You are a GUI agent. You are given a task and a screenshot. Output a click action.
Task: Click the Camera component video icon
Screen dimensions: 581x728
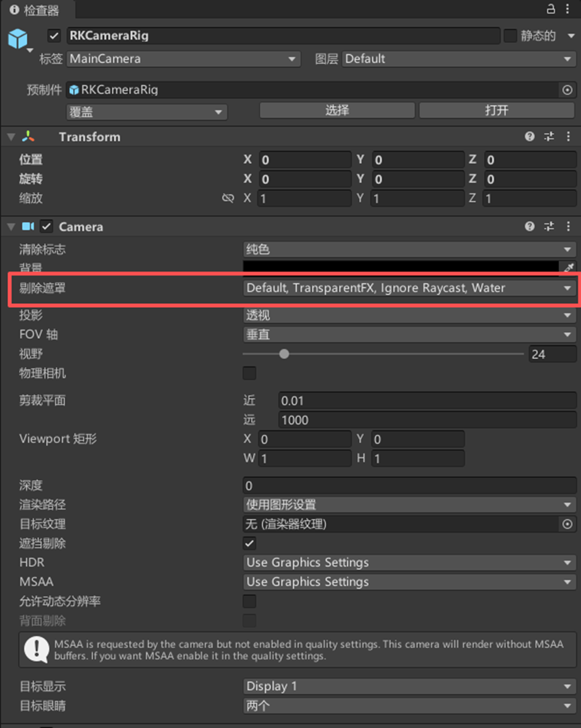click(x=28, y=226)
